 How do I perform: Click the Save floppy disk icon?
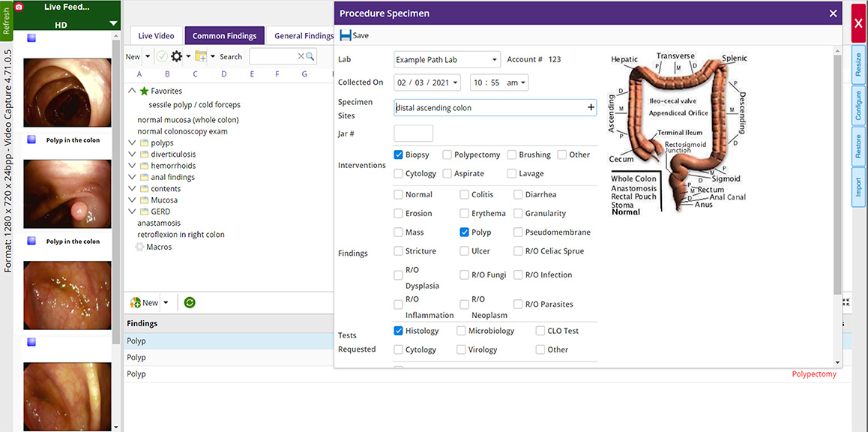coord(346,35)
